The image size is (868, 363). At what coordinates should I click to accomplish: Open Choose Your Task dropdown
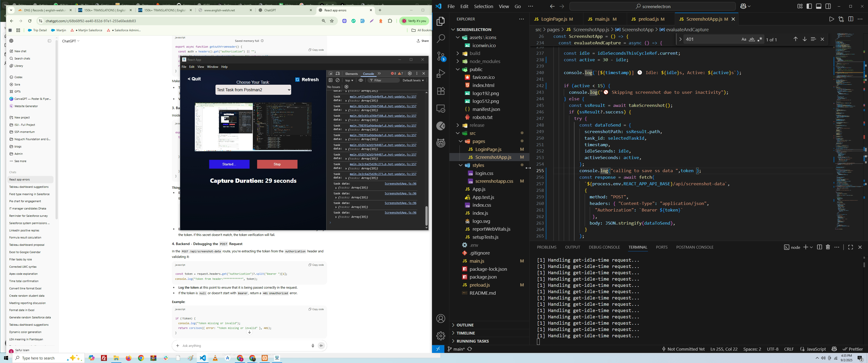coord(253,90)
